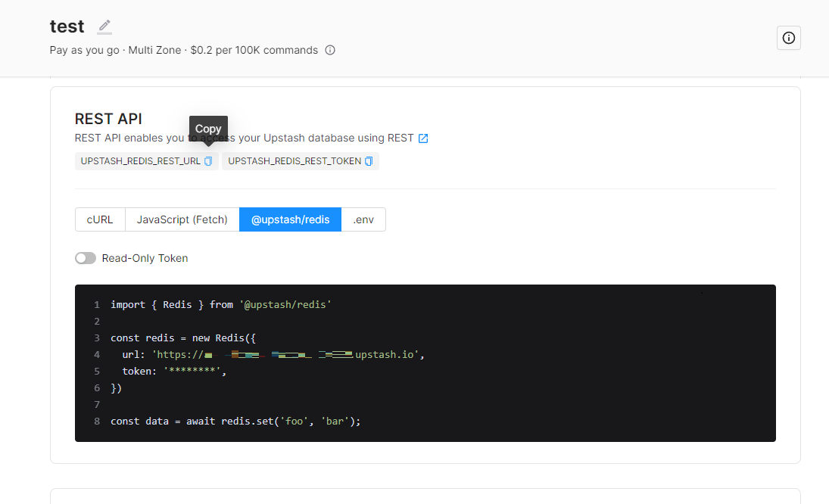Click the 'const redis = new Redis({' line
This screenshot has height=504, width=829.
(183, 338)
